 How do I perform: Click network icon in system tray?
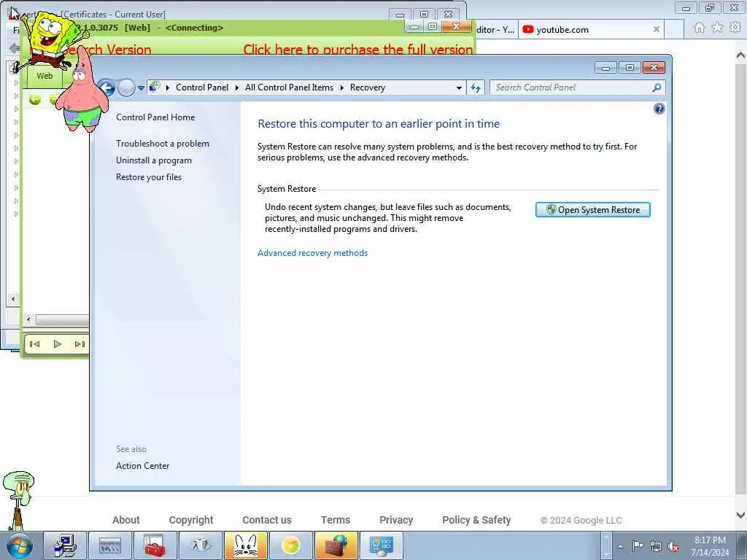pos(656,547)
